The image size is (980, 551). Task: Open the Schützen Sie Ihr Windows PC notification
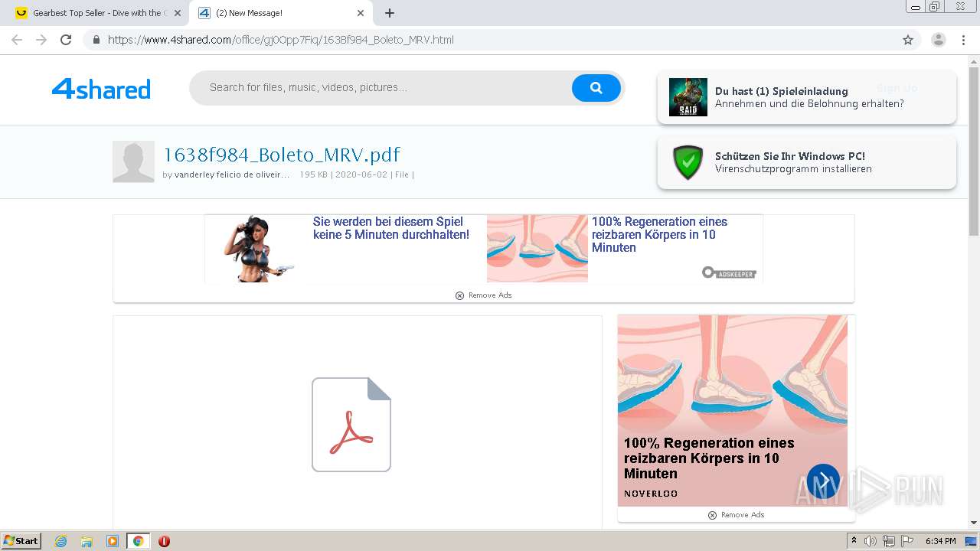(x=806, y=162)
